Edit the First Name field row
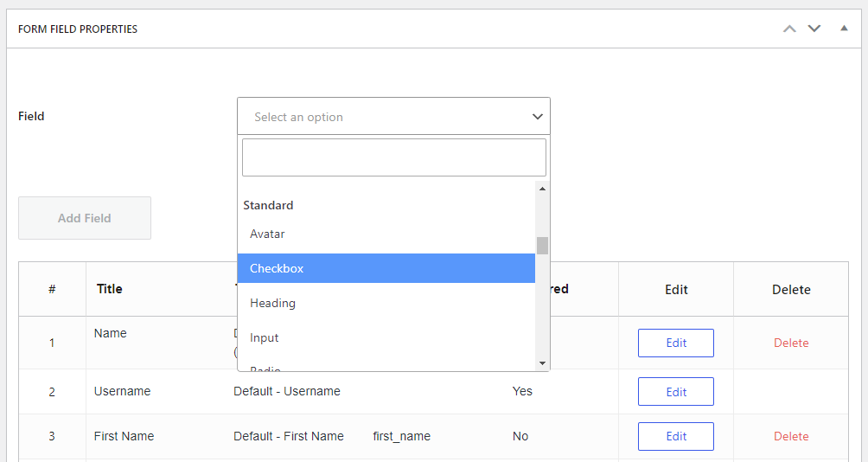The image size is (868, 462). pyautogui.click(x=675, y=436)
